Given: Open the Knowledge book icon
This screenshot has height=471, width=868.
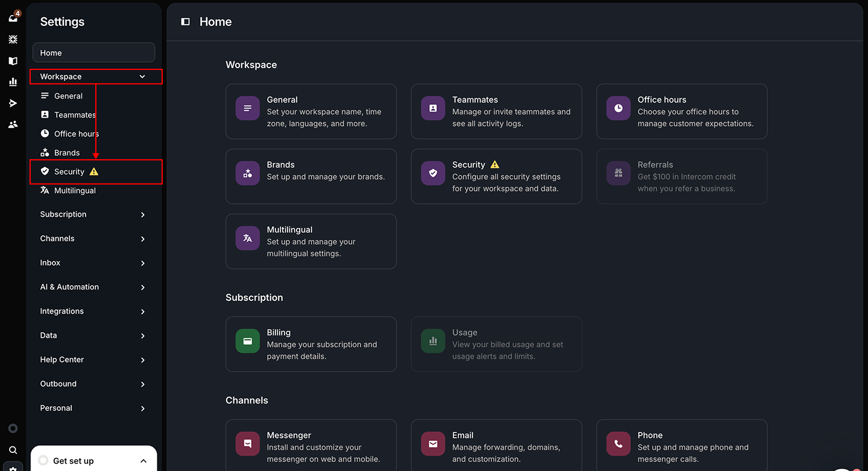Looking at the screenshot, I should click(13, 61).
